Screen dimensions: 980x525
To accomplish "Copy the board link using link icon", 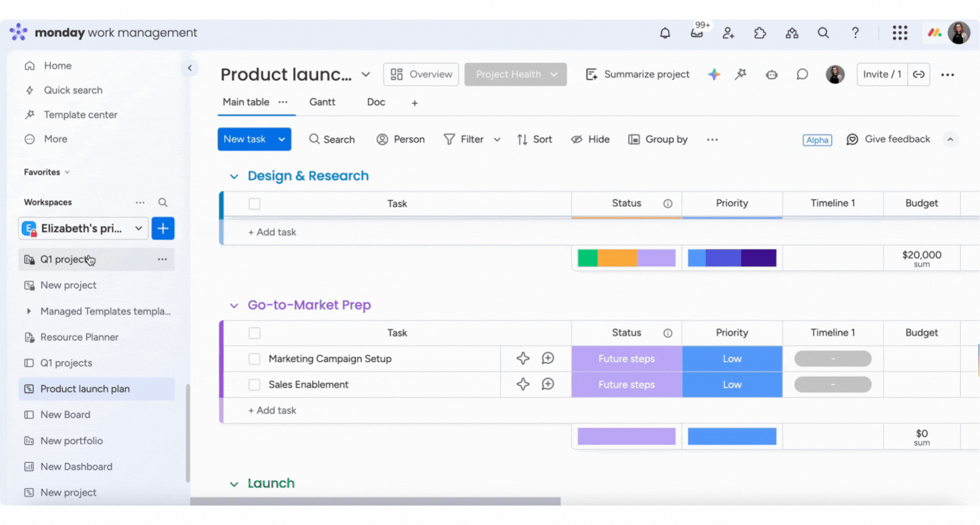I will click(x=919, y=74).
